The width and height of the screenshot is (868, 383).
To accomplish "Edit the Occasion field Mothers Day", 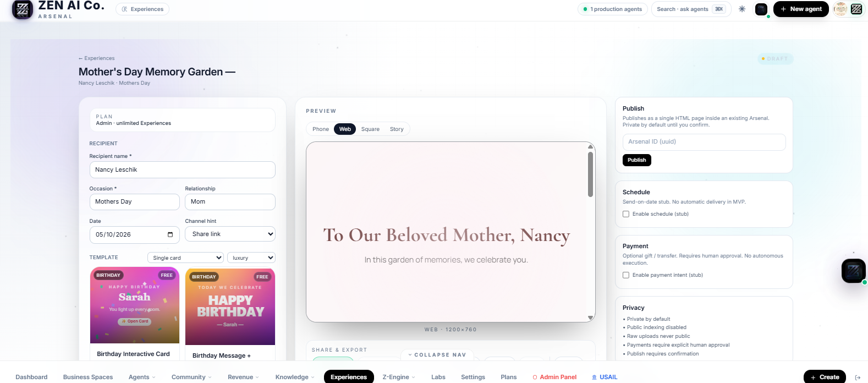I will (135, 202).
